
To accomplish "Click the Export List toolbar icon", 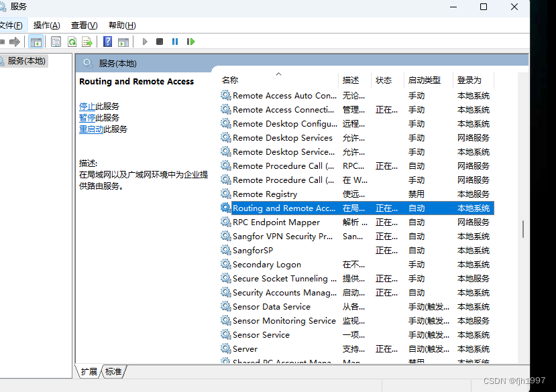I will (87, 42).
